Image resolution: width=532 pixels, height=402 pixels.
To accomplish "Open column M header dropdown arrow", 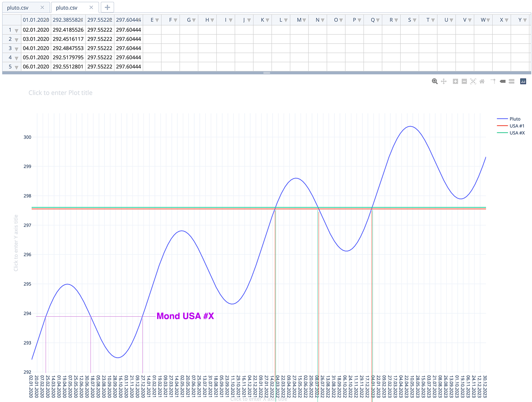I will 304,20.
